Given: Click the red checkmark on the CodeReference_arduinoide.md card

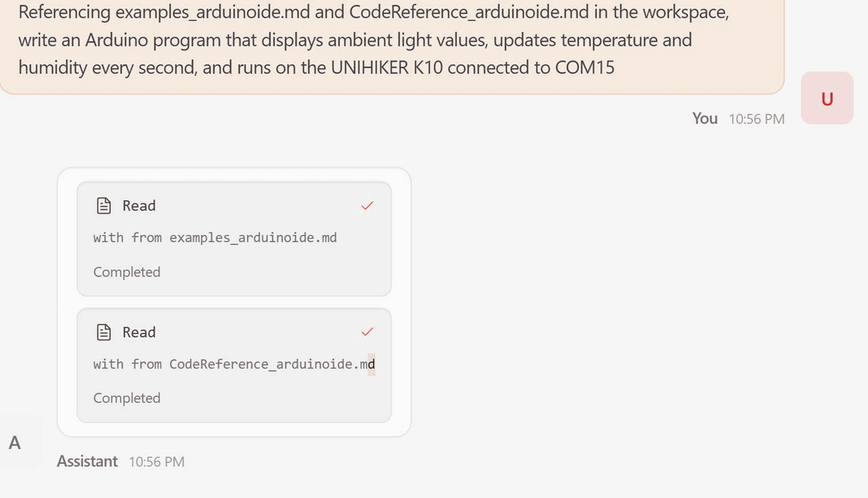Looking at the screenshot, I should tap(367, 332).
